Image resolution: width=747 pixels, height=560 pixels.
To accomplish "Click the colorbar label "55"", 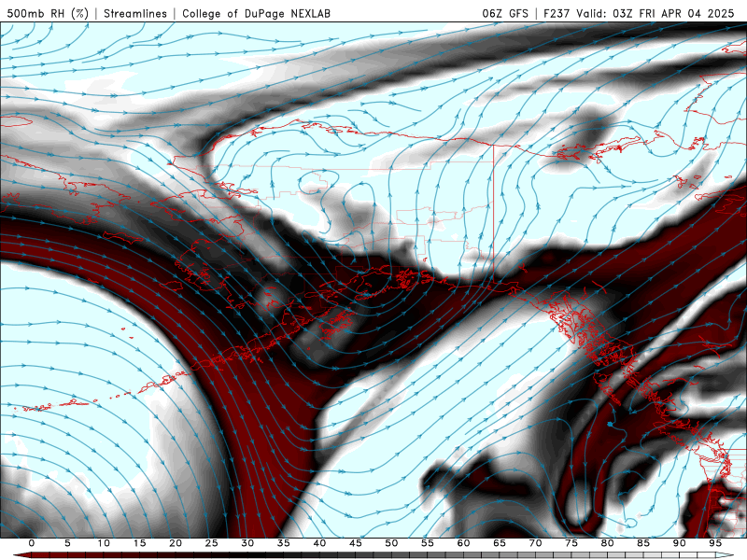I will (x=428, y=543).
